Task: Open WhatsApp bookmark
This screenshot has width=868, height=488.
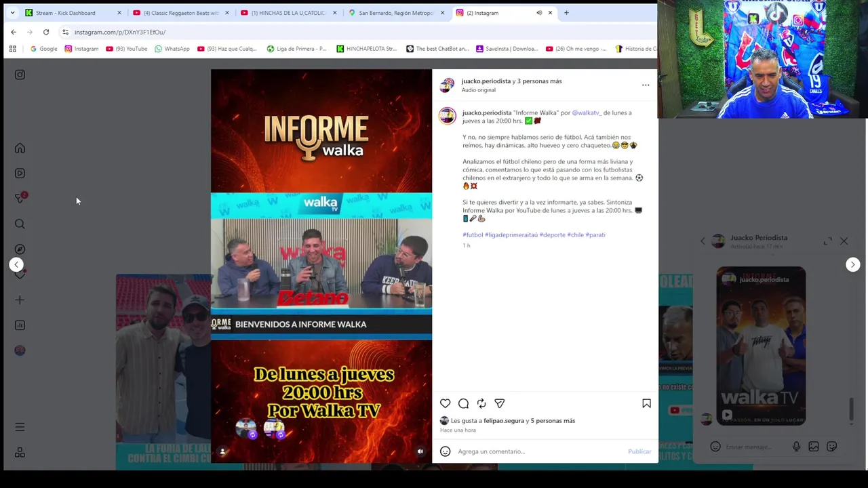Action: (x=172, y=49)
